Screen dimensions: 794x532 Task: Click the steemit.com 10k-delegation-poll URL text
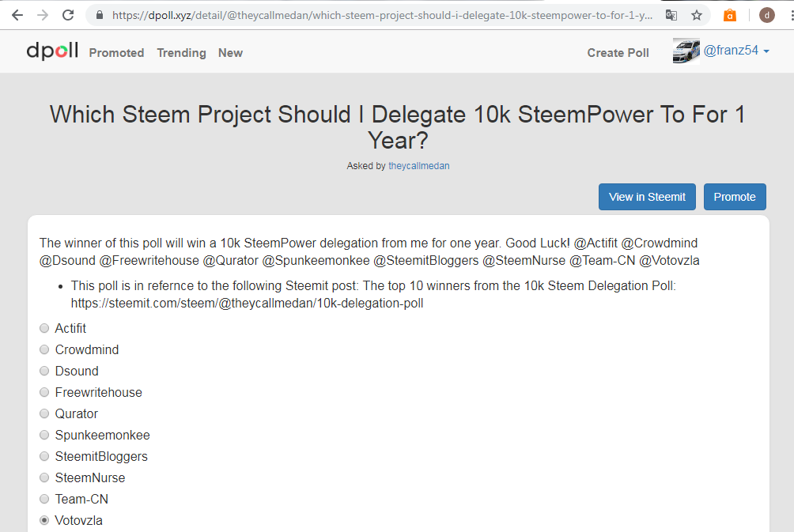tap(247, 304)
